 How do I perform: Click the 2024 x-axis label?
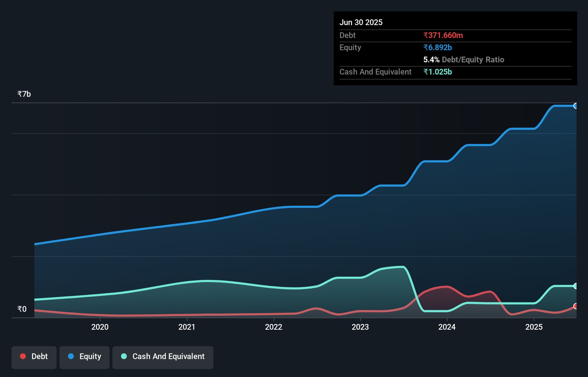(x=447, y=327)
